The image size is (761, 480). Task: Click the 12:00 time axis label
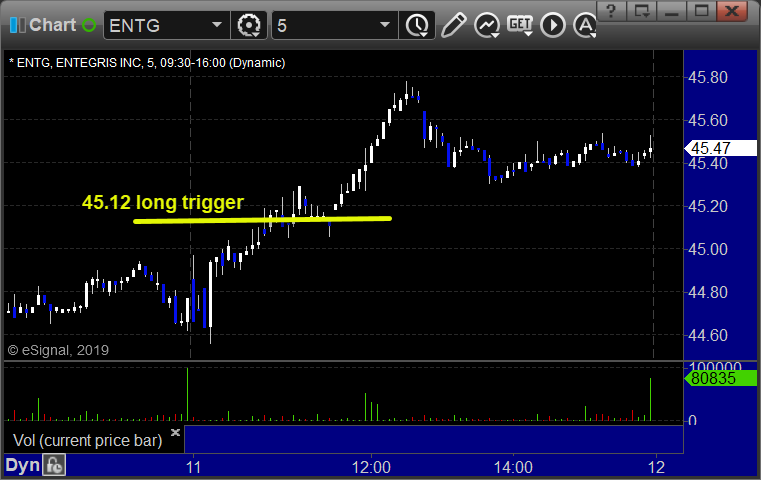click(x=371, y=467)
